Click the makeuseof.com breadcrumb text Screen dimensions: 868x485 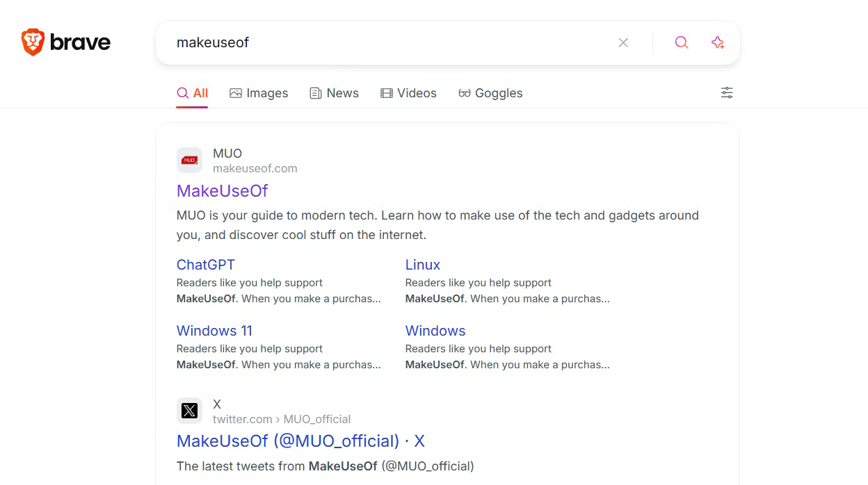pyautogui.click(x=255, y=168)
